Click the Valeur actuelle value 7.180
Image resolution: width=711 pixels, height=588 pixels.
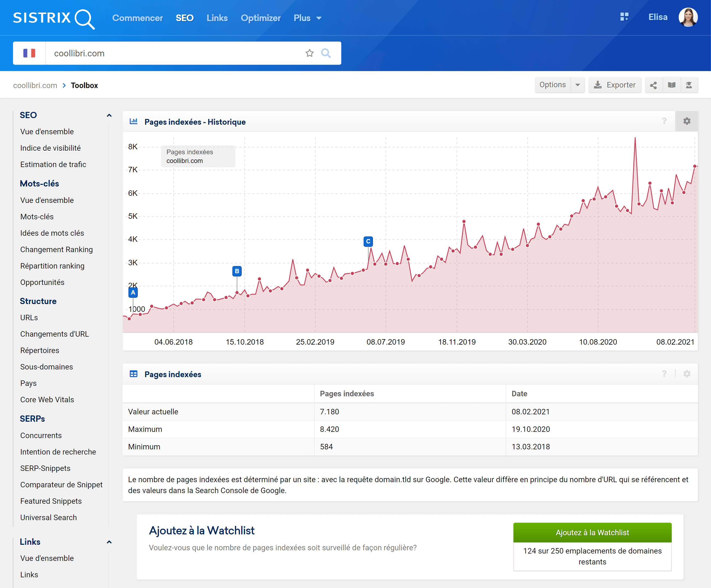[x=330, y=412]
